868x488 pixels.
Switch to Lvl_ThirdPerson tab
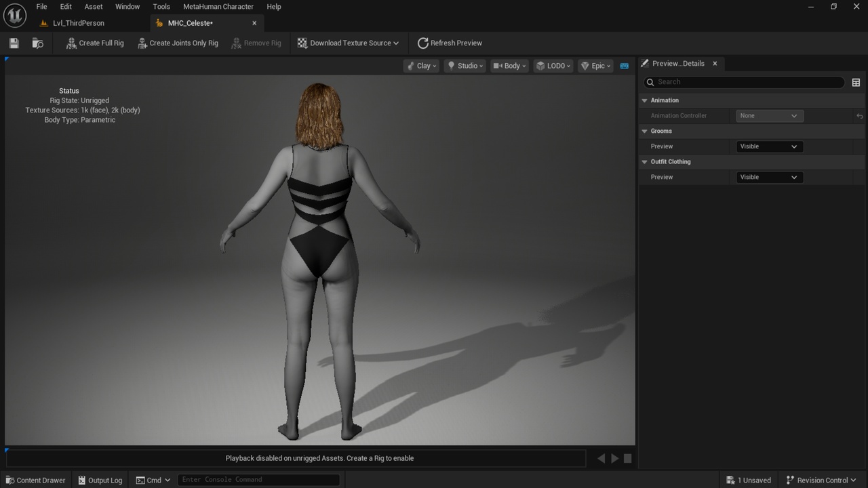click(x=78, y=23)
